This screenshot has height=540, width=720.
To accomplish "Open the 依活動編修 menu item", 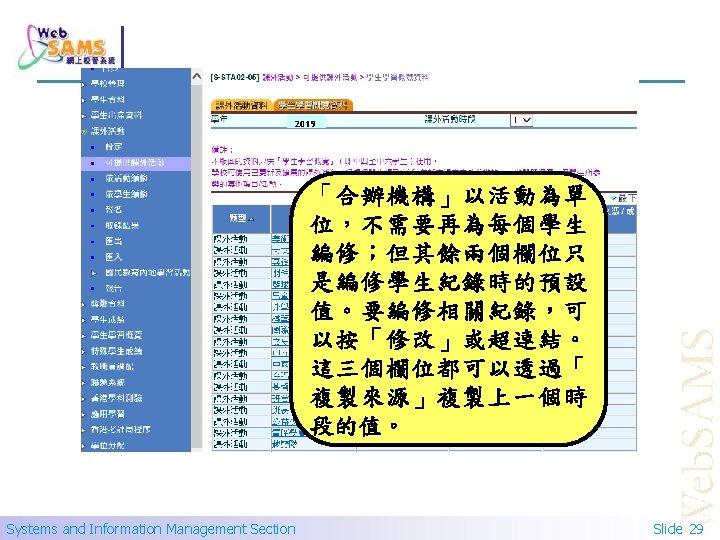I will (x=126, y=178).
